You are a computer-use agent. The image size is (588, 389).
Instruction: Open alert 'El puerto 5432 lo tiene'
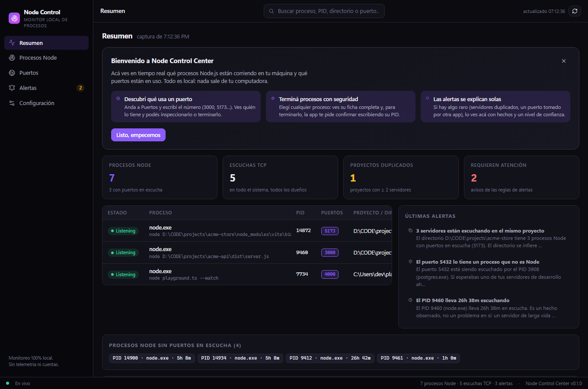(x=489, y=273)
